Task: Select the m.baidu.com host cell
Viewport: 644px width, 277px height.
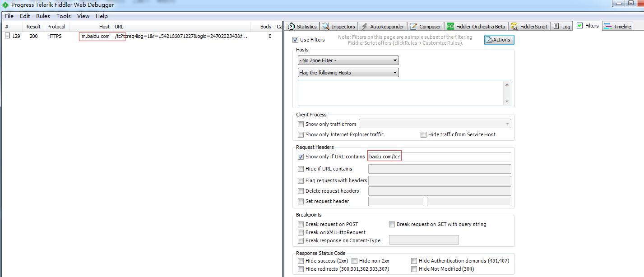Action: (x=96, y=36)
